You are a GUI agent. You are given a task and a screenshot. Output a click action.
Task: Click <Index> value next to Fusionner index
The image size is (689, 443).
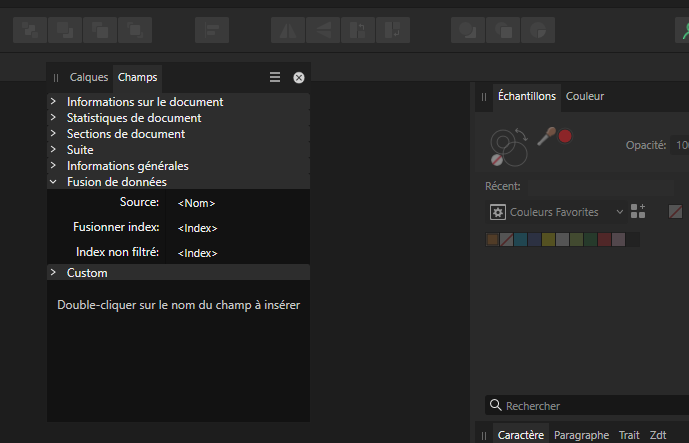pos(197,228)
